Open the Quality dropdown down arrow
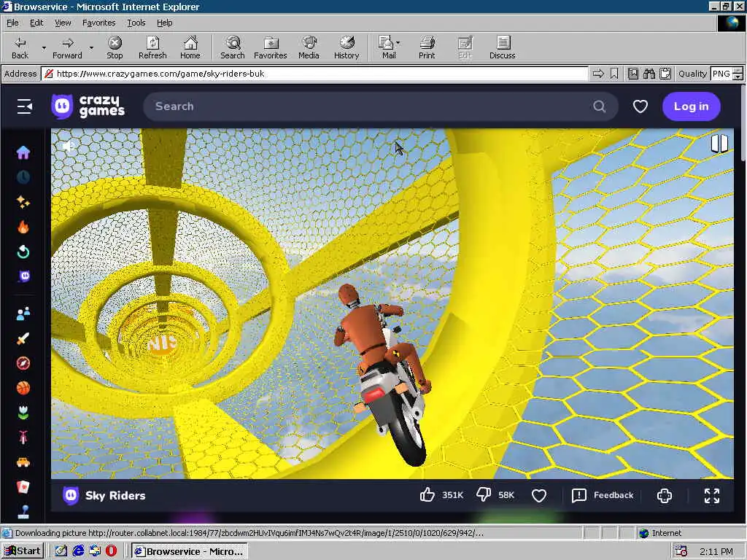747x560 pixels. 738,77
